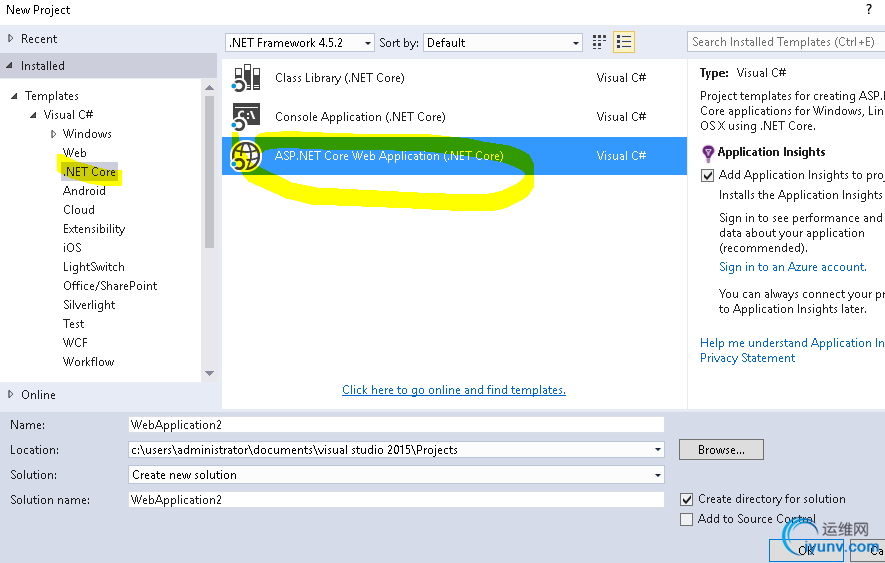Uncheck Create directory for solution
The height and width of the screenshot is (563, 885).
(686, 499)
